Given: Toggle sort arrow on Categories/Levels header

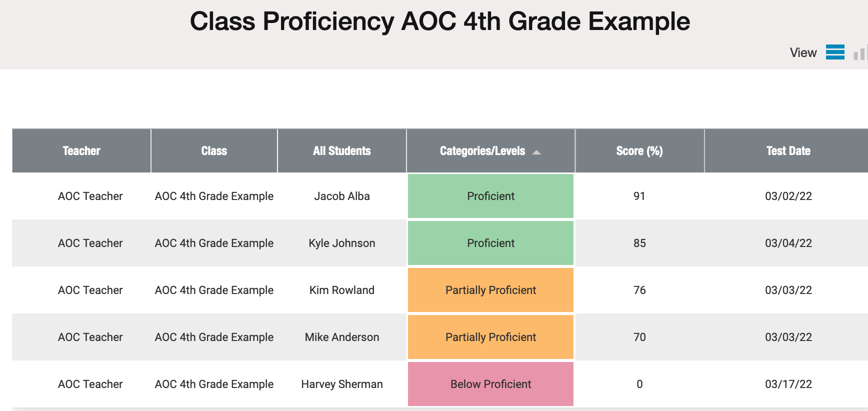Looking at the screenshot, I should pyautogui.click(x=536, y=152).
